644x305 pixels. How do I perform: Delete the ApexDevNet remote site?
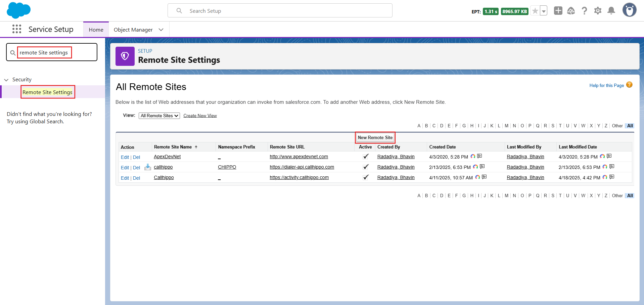click(136, 157)
